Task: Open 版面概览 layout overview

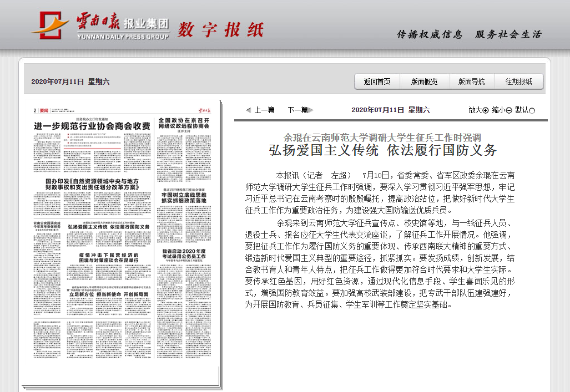Action: click(x=424, y=82)
